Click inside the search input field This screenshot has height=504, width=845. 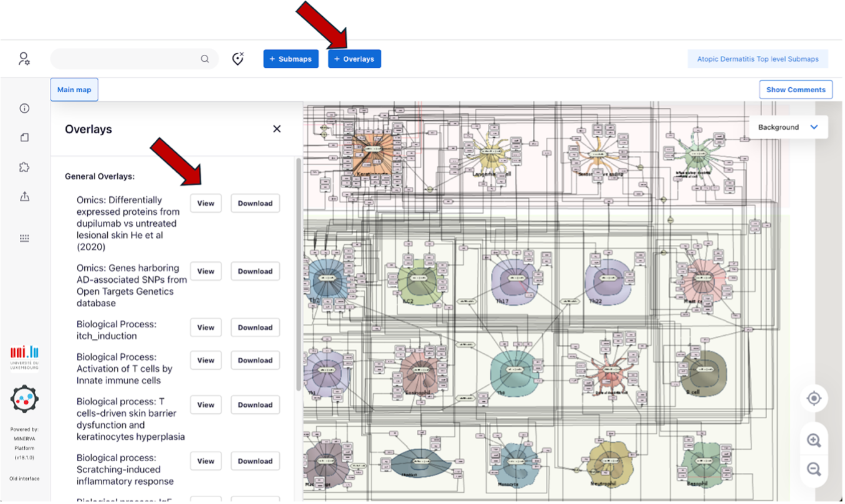coord(125,59)
